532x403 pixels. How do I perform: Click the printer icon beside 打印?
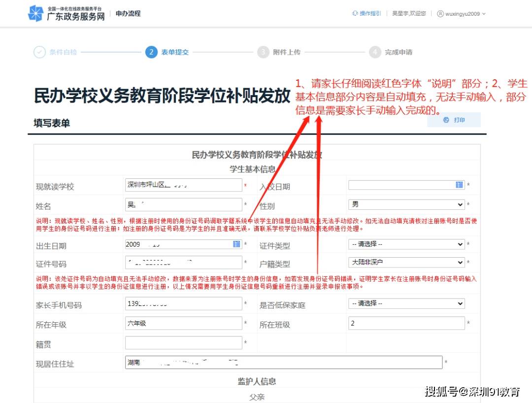pos(446,120)
